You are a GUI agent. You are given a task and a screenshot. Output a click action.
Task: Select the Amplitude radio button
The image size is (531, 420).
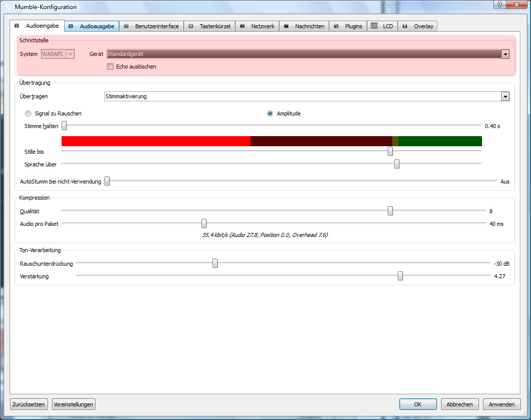pos(270,113)
